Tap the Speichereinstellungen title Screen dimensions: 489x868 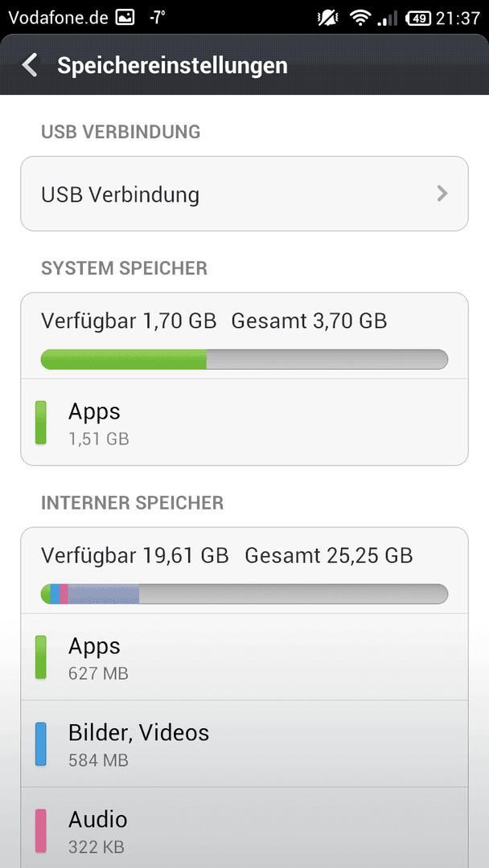pyautogui.click(x=172, y=65)
